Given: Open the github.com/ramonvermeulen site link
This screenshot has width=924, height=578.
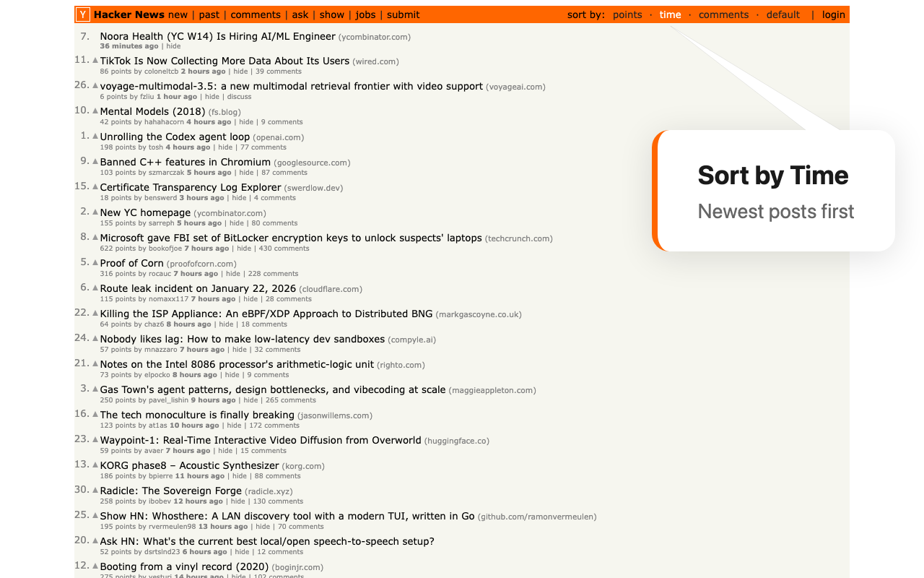Looking at the screenshot, I should coord(537,517).
